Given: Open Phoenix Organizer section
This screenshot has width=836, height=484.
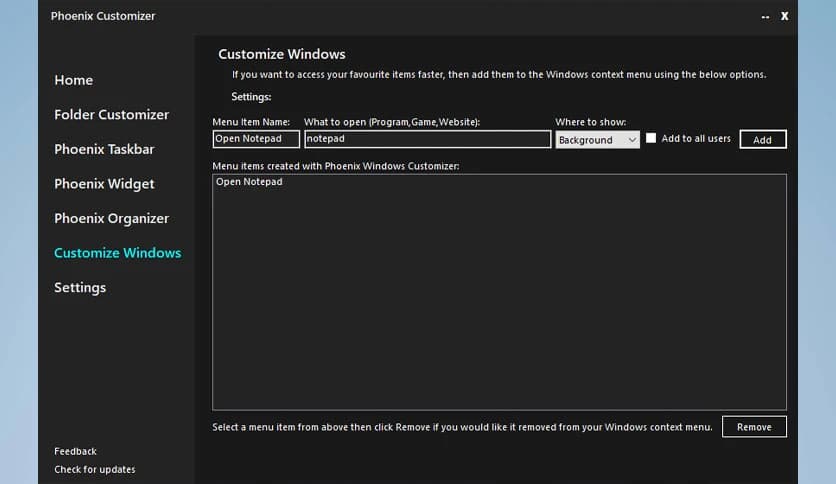Looking at the screenshot, I should coord(111,219).
